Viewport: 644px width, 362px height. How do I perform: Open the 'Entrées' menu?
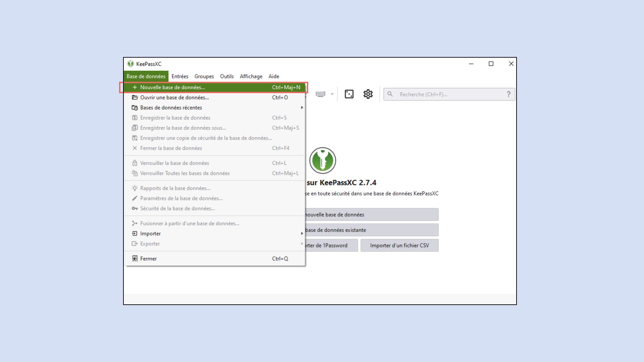180,76
